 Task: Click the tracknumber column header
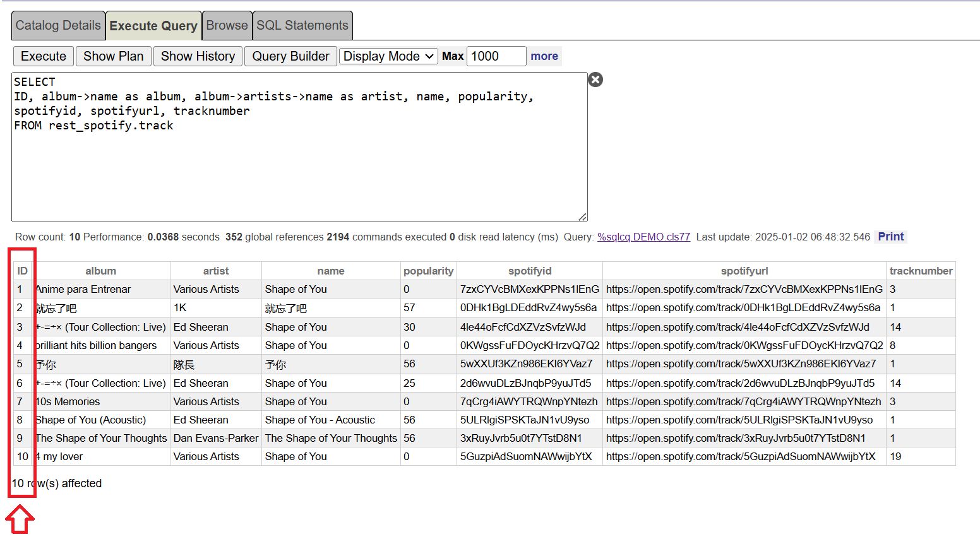(921, 271)
